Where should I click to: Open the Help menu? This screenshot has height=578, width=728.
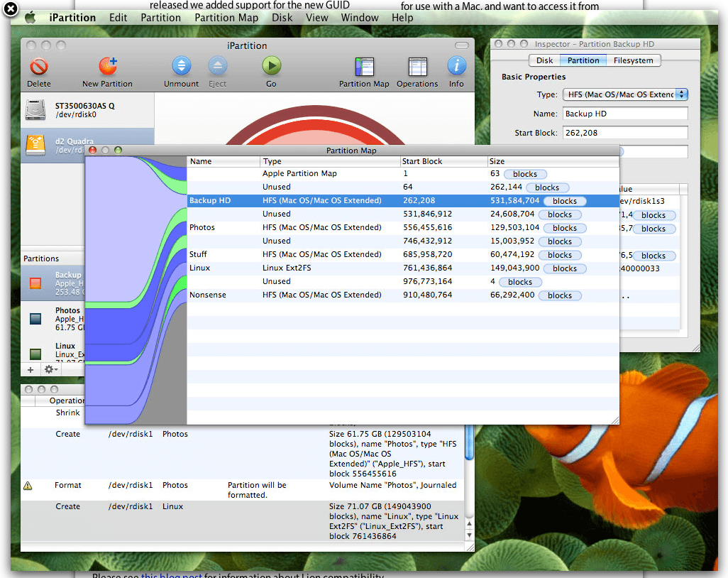pos(402,18)
